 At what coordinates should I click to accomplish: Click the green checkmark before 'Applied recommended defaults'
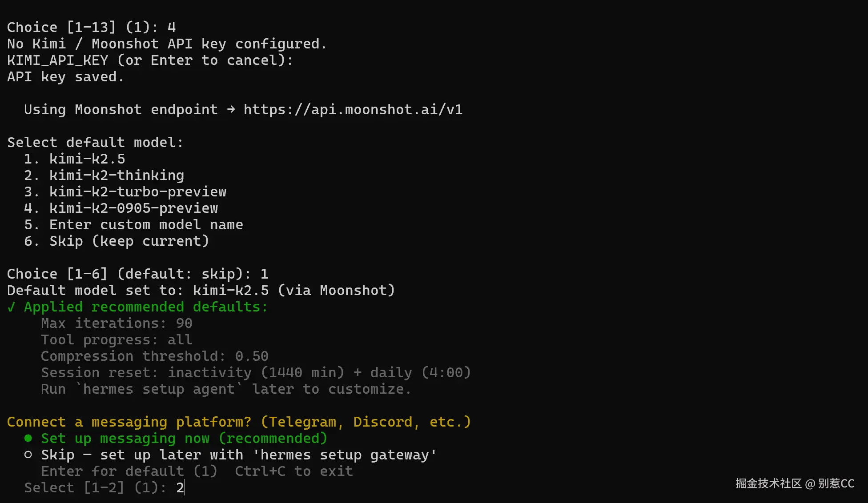click(x=12, y=307)
